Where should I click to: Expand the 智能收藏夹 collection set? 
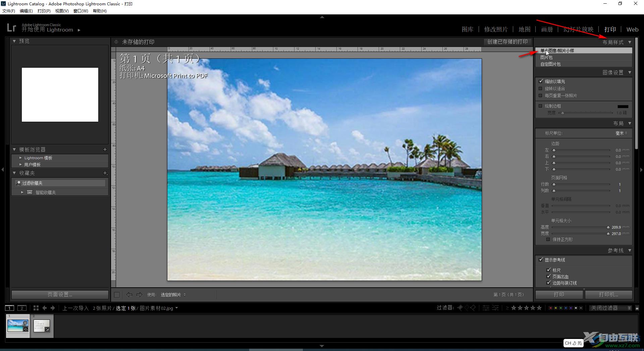(22, 192)
